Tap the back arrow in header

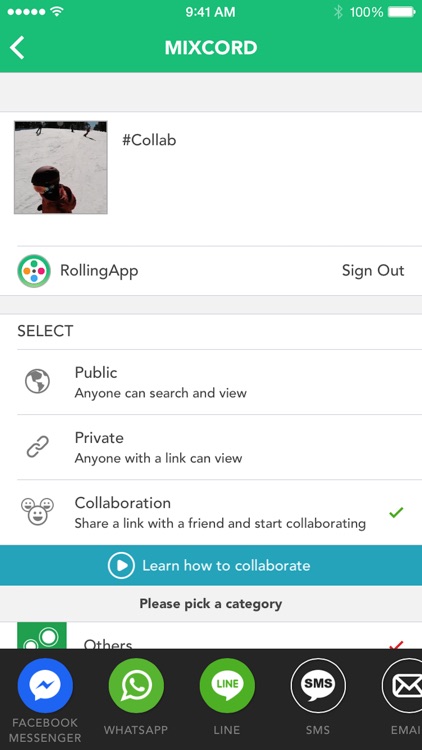[17, 48]
